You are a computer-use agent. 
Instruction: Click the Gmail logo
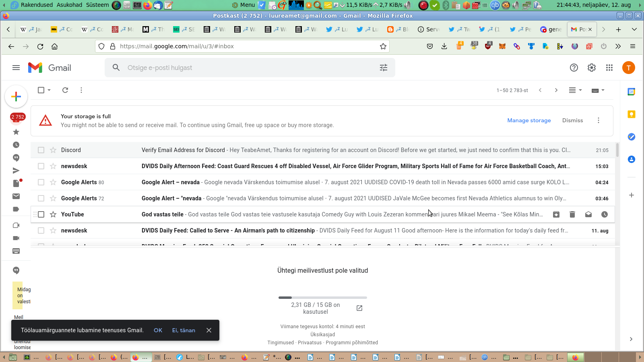click(50, 68)
